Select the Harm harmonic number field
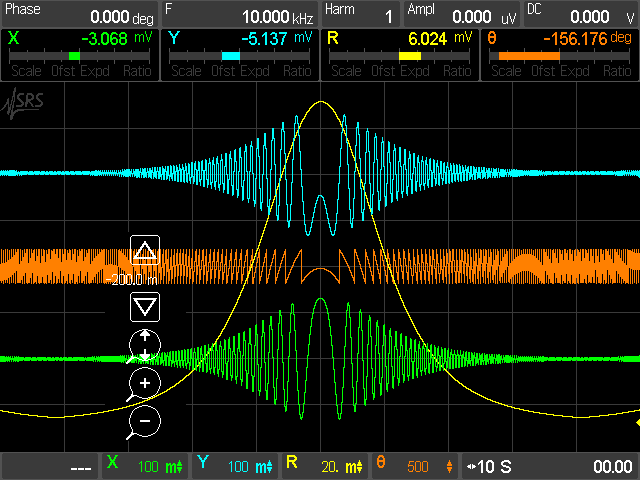640x480 pixels. tap(360, 13)
